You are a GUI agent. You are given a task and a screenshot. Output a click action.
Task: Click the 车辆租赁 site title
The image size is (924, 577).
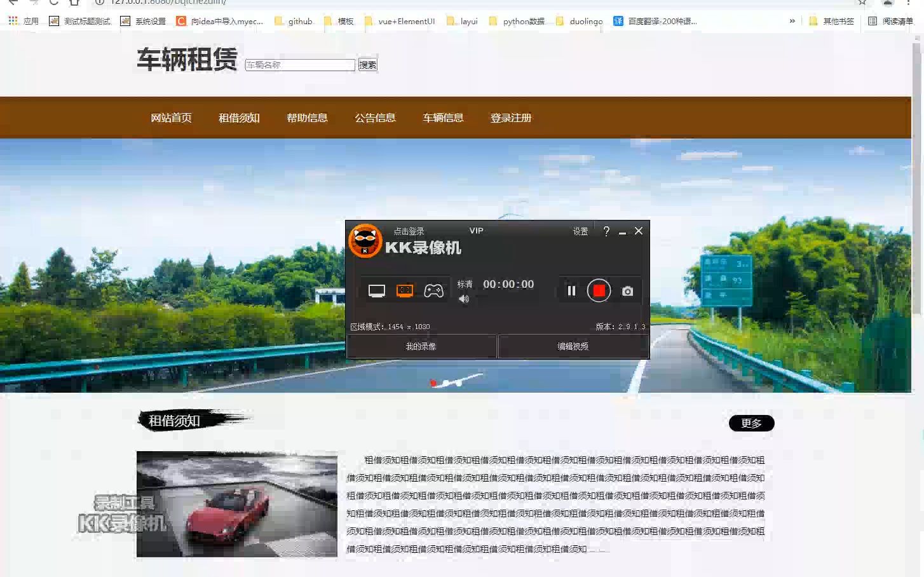click(x=187, y=60)
